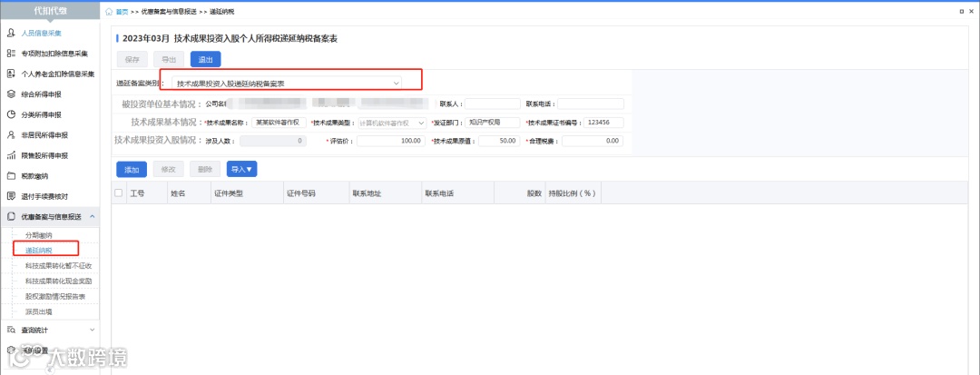Screen dimensions: 980x375
Task: Click the 联系人 input field
Action: tap(493, 104)
